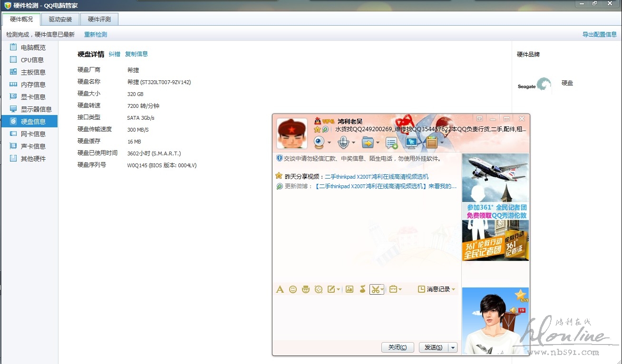Expand the screenshot scissors dropdown arrow
The width and height of the screenshot is (622, 364).
(x=382, y=289)
